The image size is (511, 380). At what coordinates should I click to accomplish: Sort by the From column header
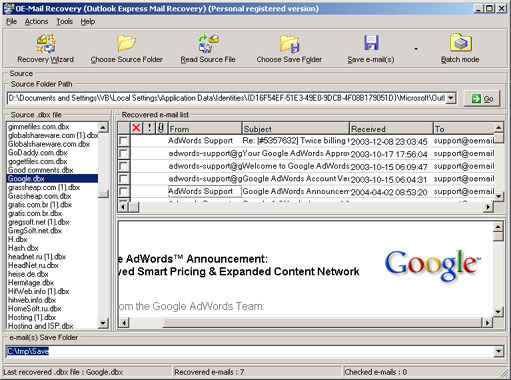coord(205,128)
